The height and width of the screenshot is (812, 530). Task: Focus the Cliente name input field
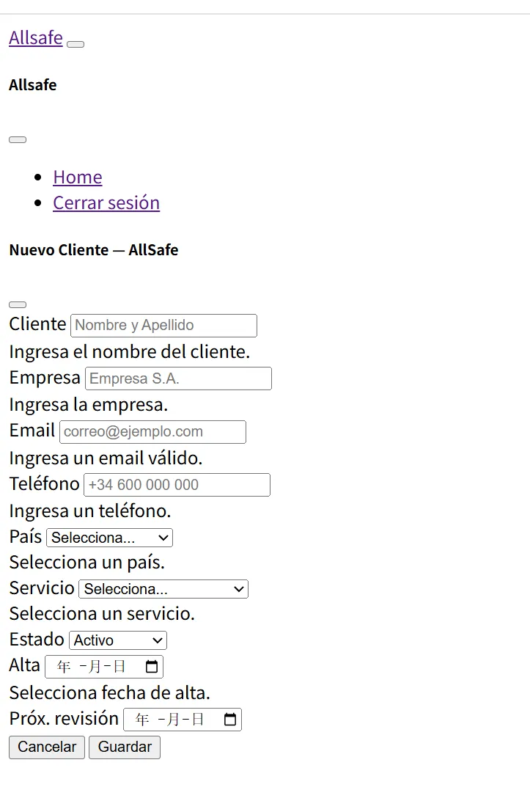tap(163, 326)
